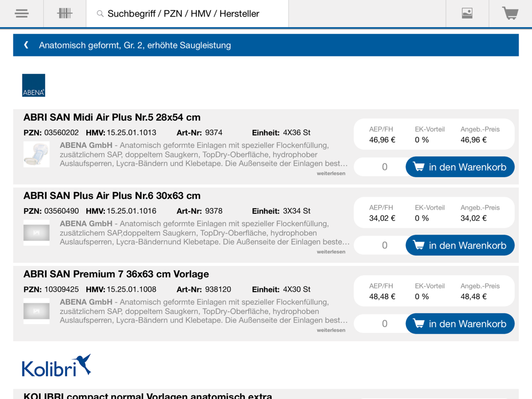Focus the Suchbegriff / PZN search field

(x=187, y=14)
